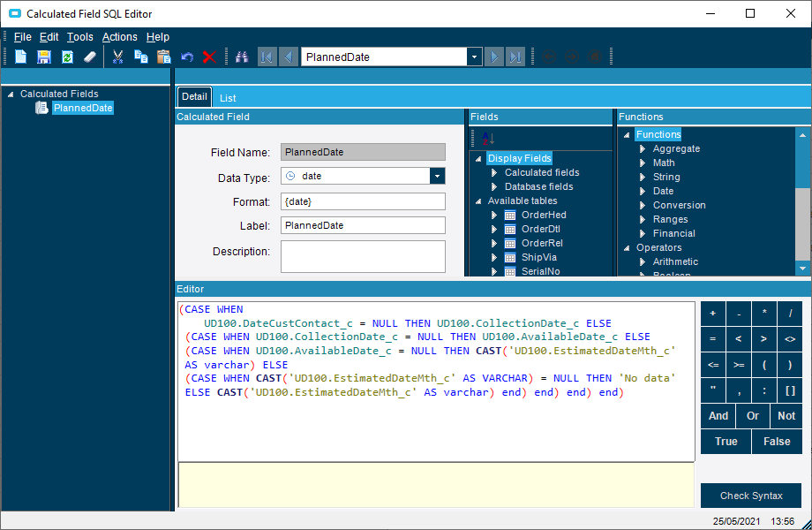The image size is (812, 530).
Task: Insert the not-equal <> operator button
Action: click(790, 339)
